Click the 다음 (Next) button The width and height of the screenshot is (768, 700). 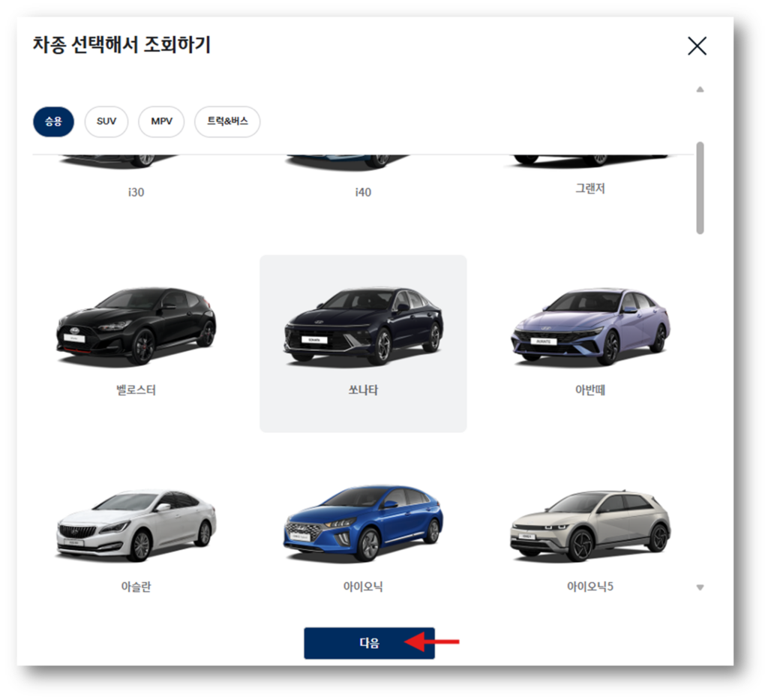tap(369, 644)
